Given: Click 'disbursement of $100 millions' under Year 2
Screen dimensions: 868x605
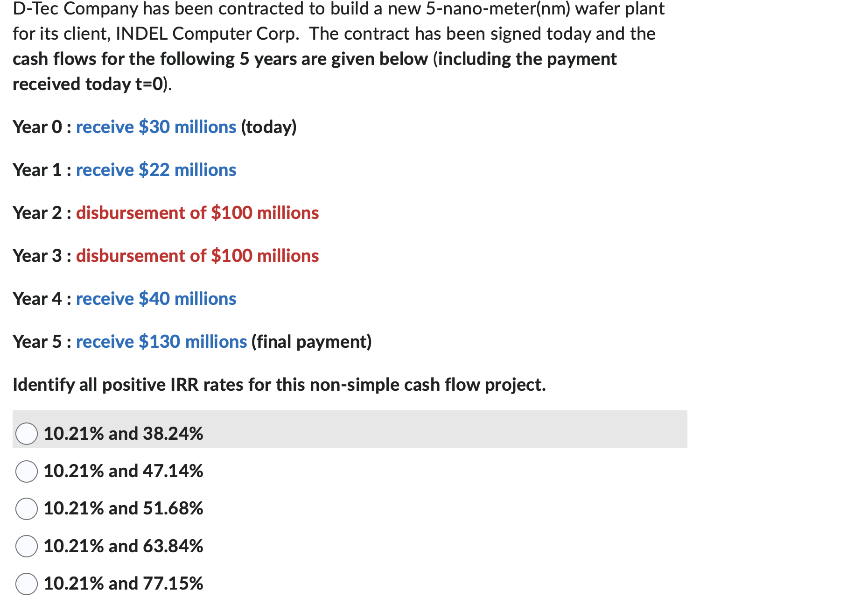Looking at the screenshot, I should click(x=197, y=213).
